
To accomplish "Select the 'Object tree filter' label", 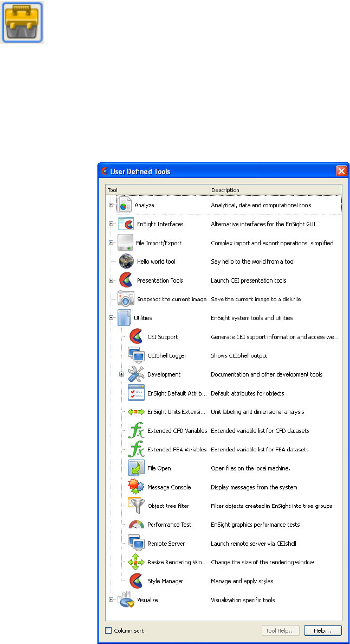I will click(x=168, y=506).
